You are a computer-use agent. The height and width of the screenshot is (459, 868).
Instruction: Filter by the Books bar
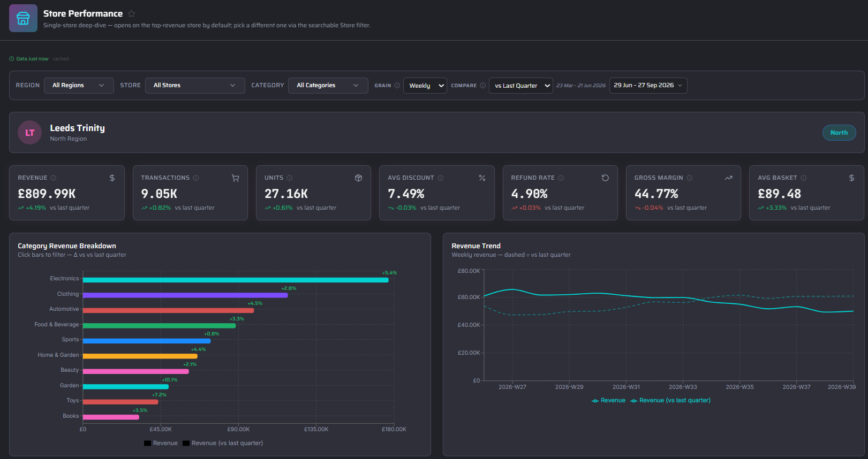point(111,417)
